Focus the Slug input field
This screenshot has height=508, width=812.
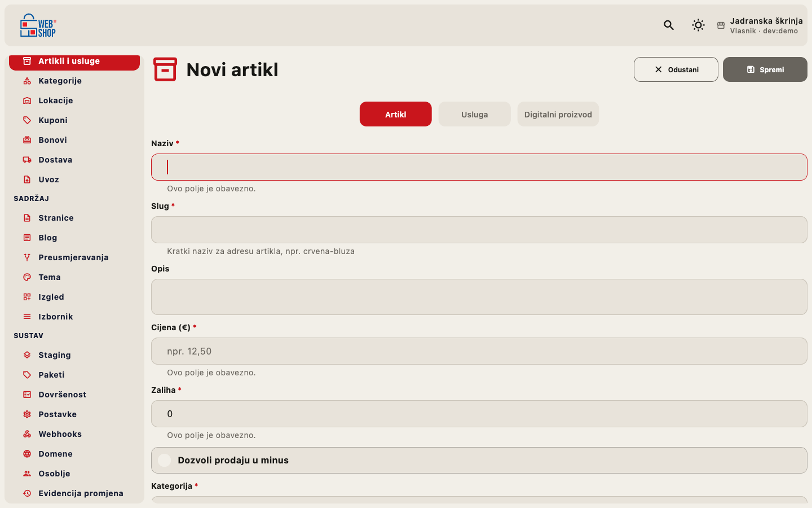click(479, 230)
